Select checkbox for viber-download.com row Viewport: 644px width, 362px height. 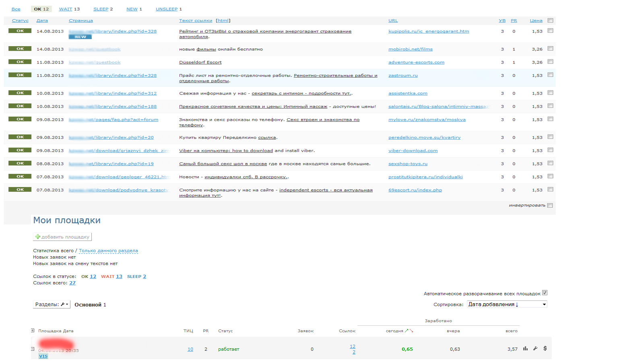point(550,150)
